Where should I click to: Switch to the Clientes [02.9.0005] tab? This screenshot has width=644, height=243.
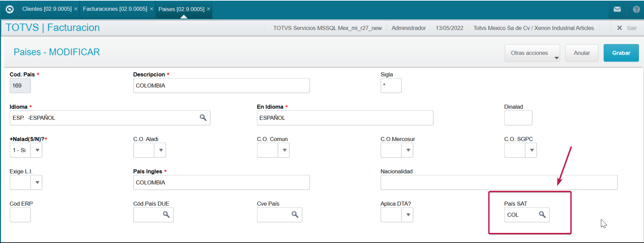coord(47,9)
